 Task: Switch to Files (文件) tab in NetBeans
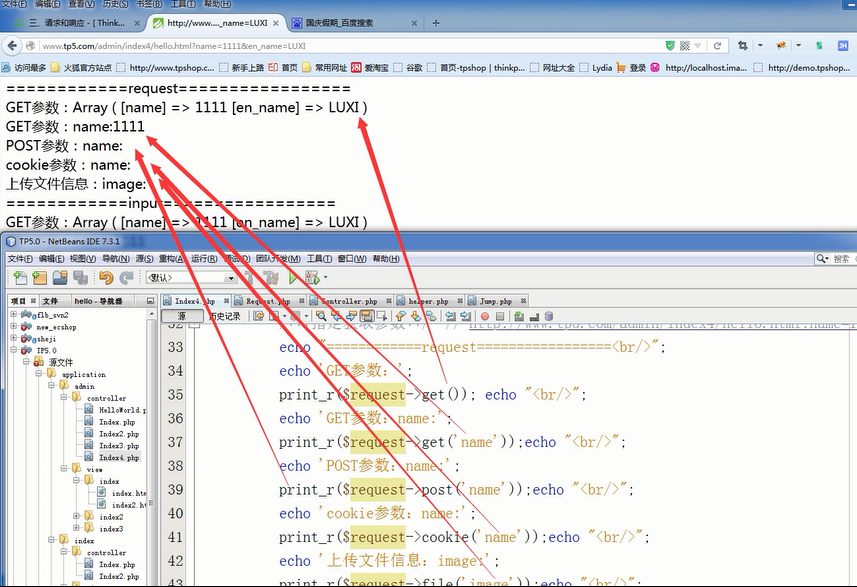pos(50,301)
